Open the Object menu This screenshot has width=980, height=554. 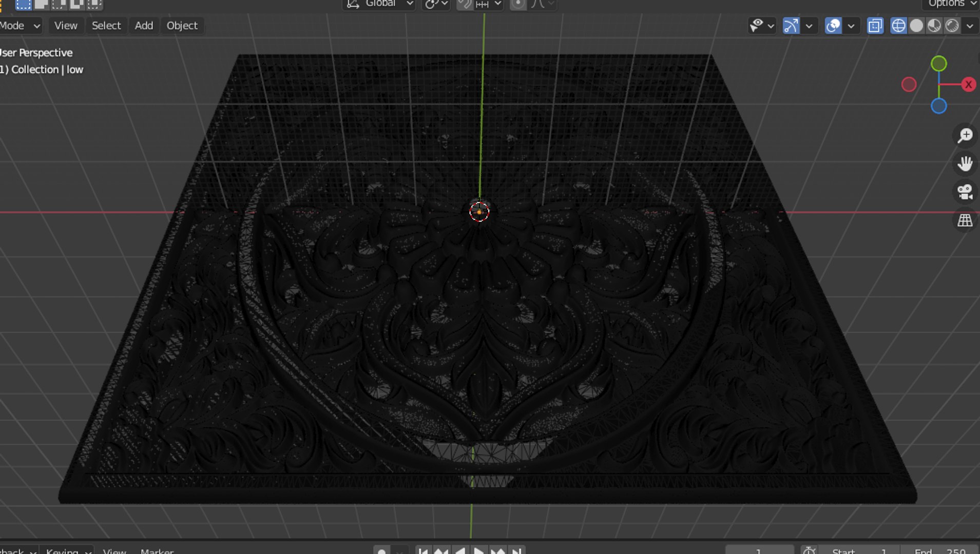pos(182,26)
